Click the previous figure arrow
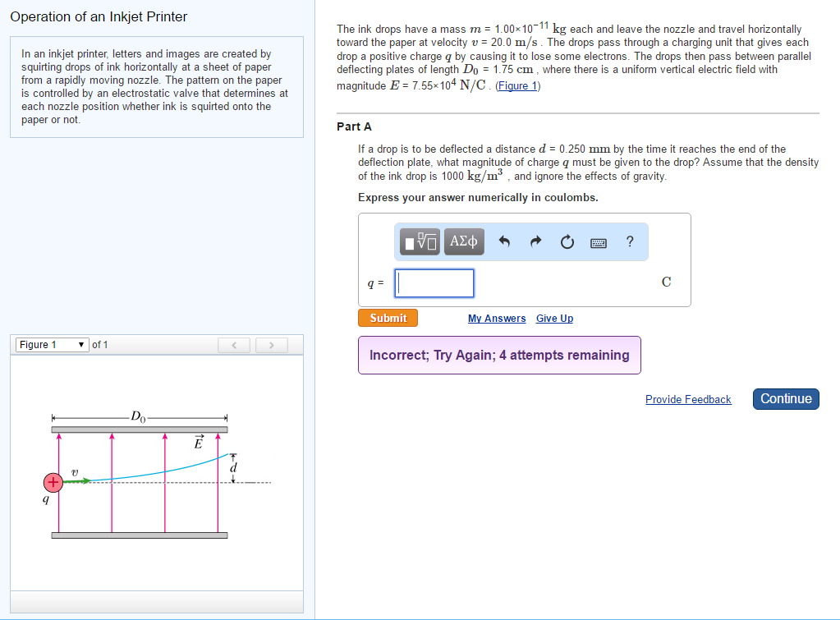840x620 pixels. click(233, 345)
